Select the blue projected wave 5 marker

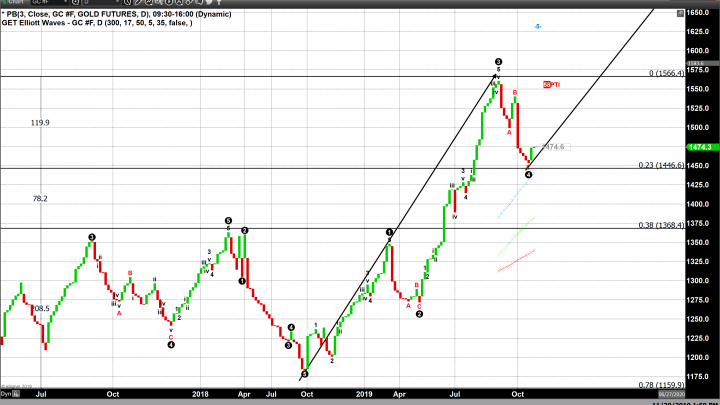(538, 27)
